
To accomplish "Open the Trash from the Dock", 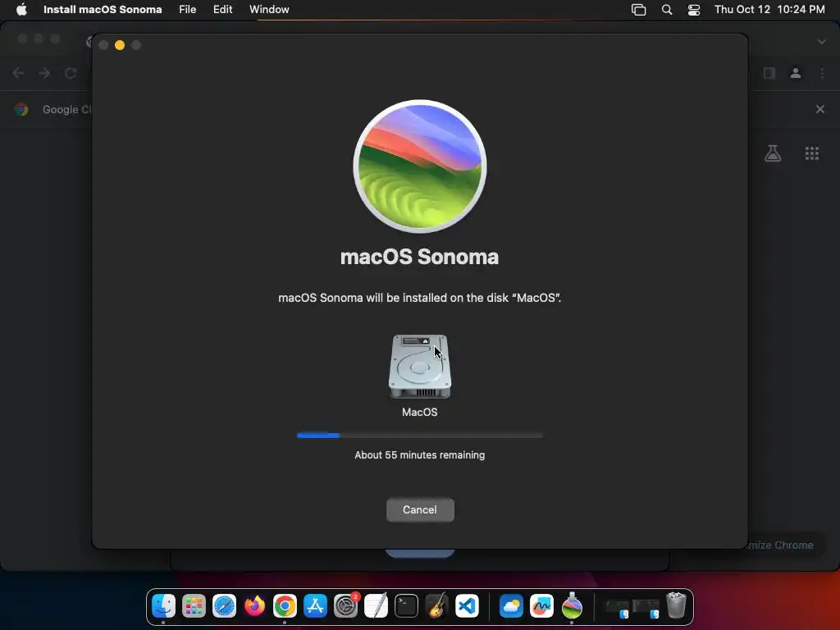I will click(676, 606).
